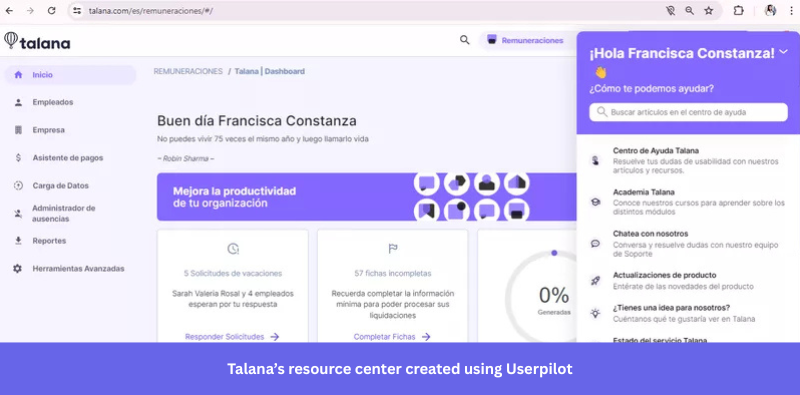Click the Asistente de pagos dollar icon
The height and width of the screenshot is (395, 800).
click(18, 158)
